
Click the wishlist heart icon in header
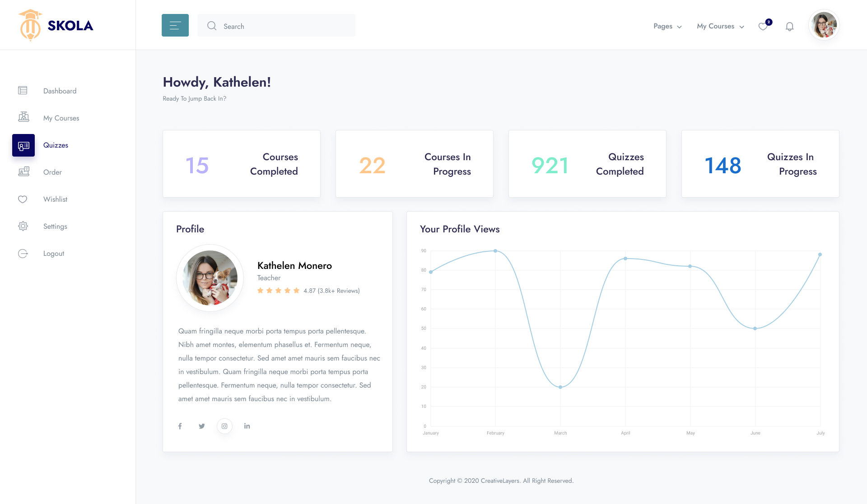coord(763,27)
